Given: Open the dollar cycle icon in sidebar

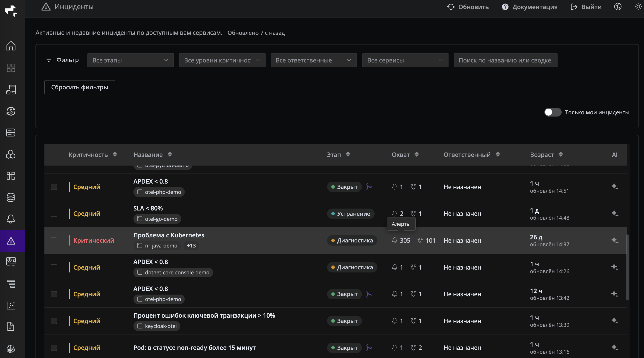Looking at the screenshot, I should [x=11, y=111].
